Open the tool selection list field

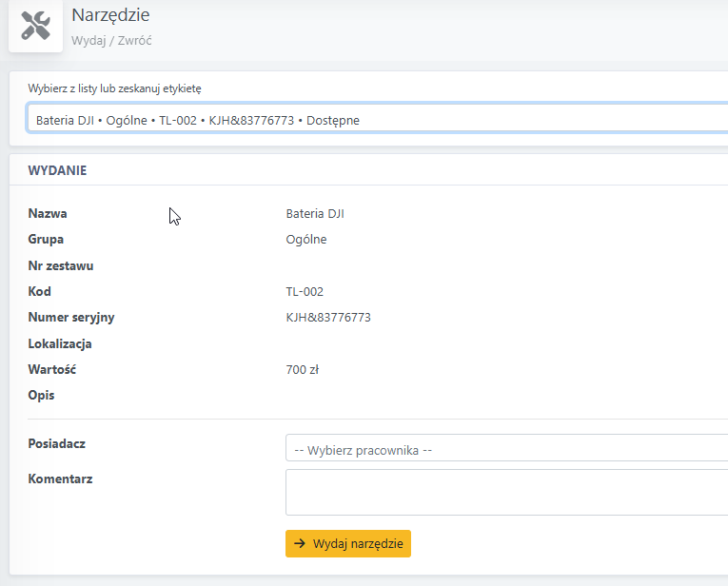click(x=377, y=119)
